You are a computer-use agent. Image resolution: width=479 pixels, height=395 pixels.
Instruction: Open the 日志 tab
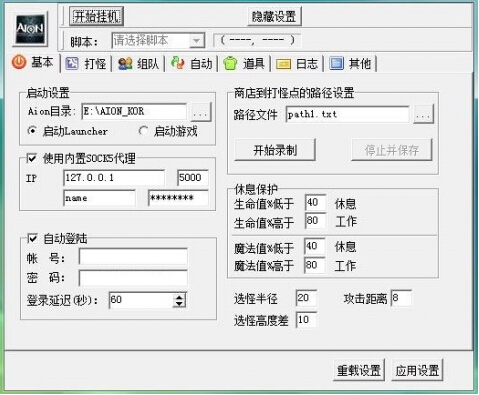tap(298, 63)
